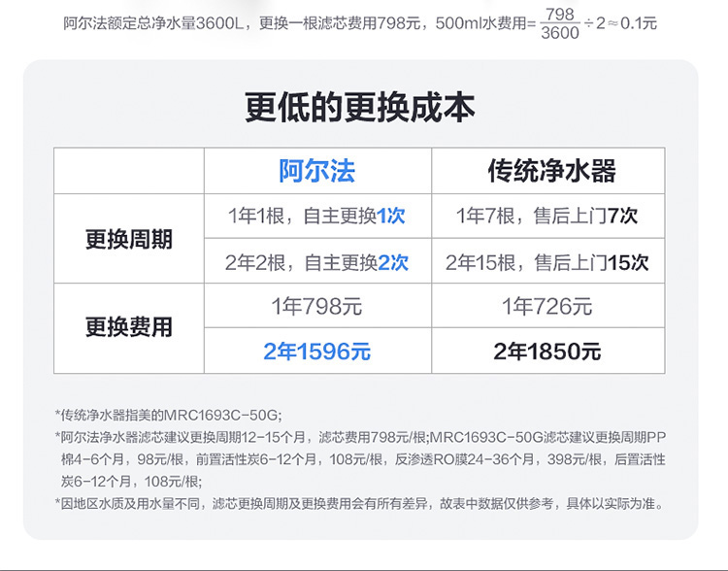Click the fraction 798 over 3600
The image size is (728, 571).
coord(560,23)
